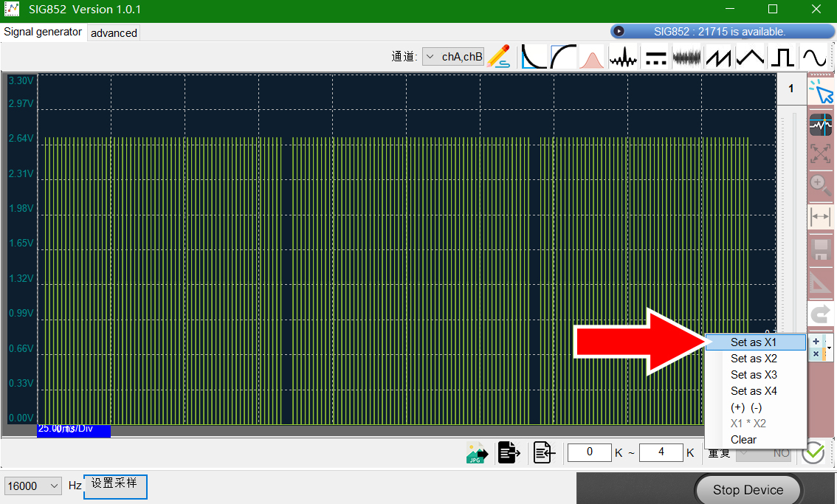Choose Set as X1 from menu

click(x=755, y=342)
